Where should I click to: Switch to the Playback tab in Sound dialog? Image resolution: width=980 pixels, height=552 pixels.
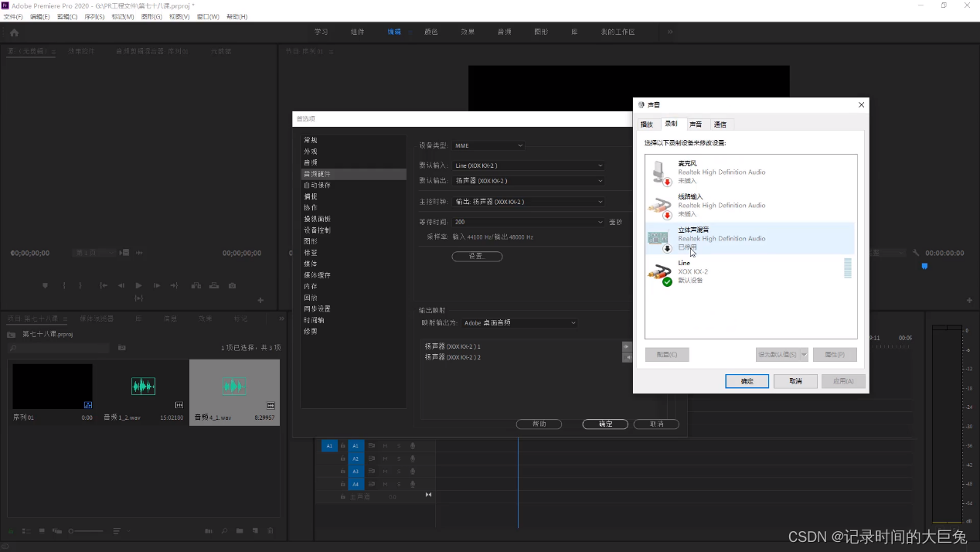point(647,124)
